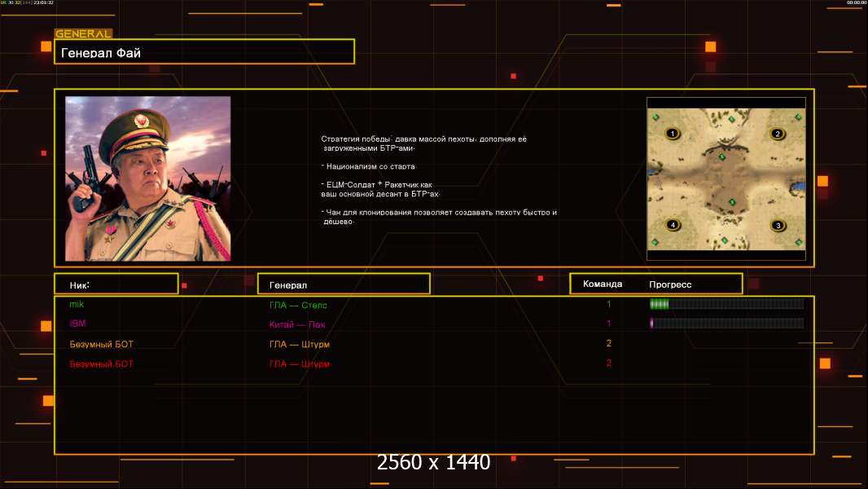This screenshot has height=489, width=868.
Task: Click the GENERAL logo label above the title
Action: point(83,33)
